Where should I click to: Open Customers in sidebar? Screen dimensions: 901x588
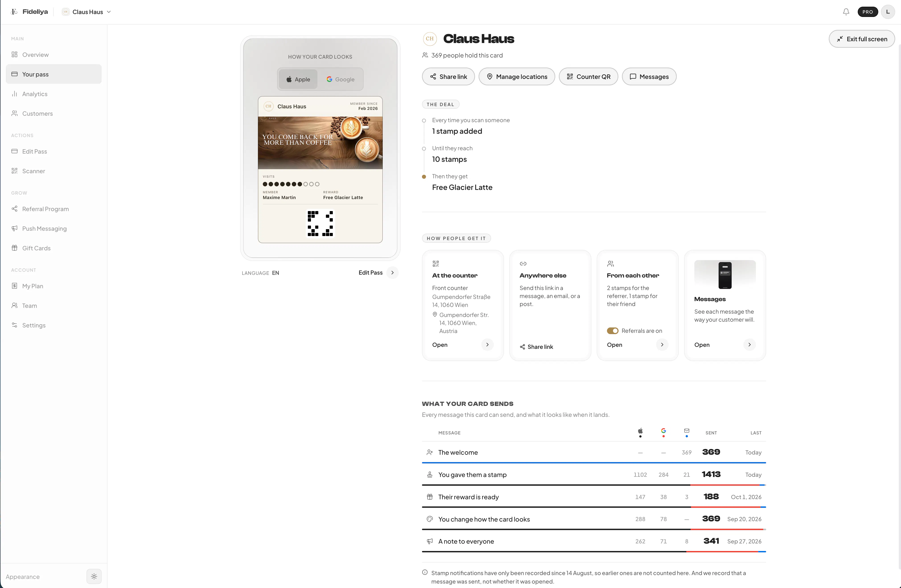[54, 114]
